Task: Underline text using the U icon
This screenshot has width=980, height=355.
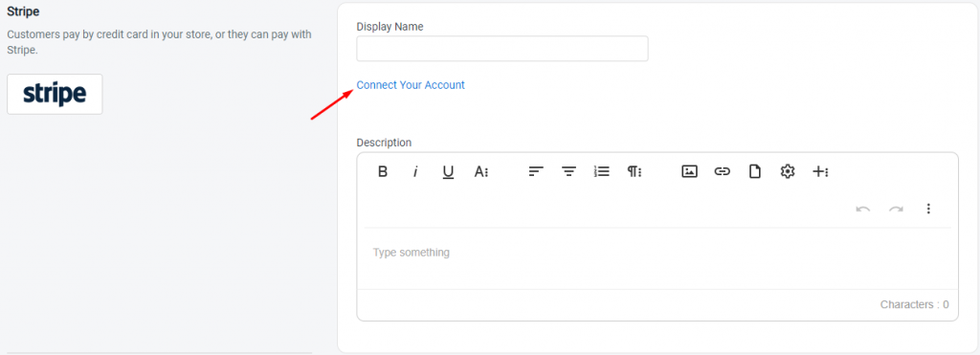Action: pyautogui.click(x=448, y=172)
